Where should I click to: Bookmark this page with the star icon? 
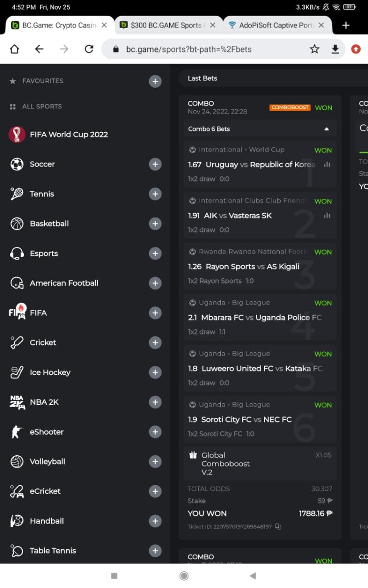coord(315,49)
